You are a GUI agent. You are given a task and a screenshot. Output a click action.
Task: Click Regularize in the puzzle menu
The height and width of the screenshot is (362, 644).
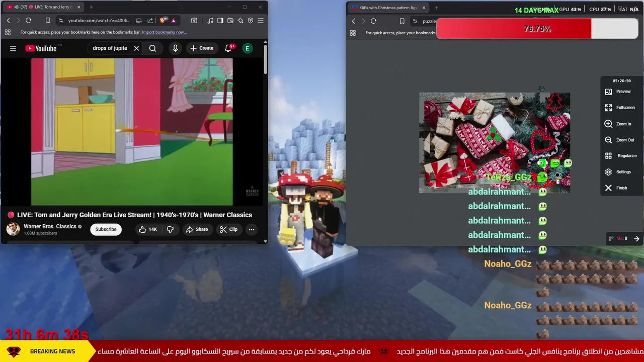point(620,156)
